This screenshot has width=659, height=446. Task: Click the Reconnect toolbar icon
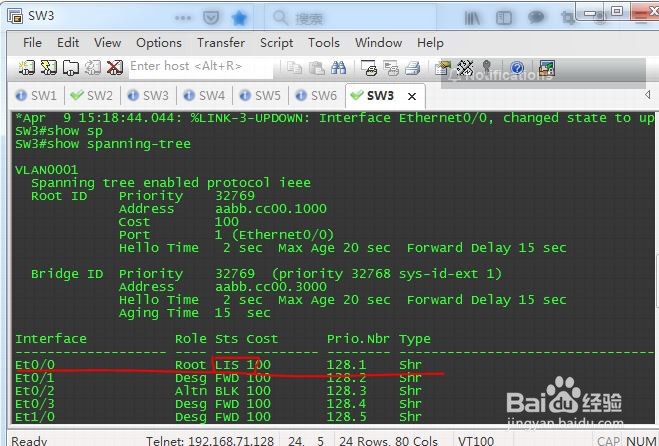[92, 68]
